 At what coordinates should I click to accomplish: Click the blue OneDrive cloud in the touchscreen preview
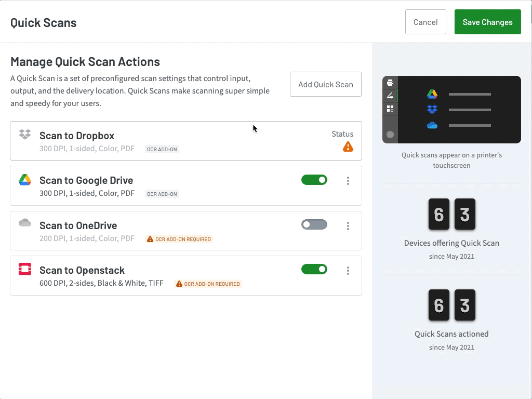432,125
